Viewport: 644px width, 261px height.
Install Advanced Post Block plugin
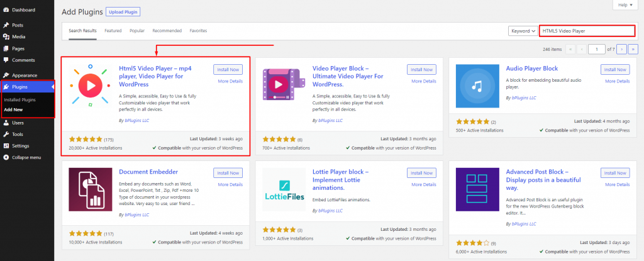615,173
